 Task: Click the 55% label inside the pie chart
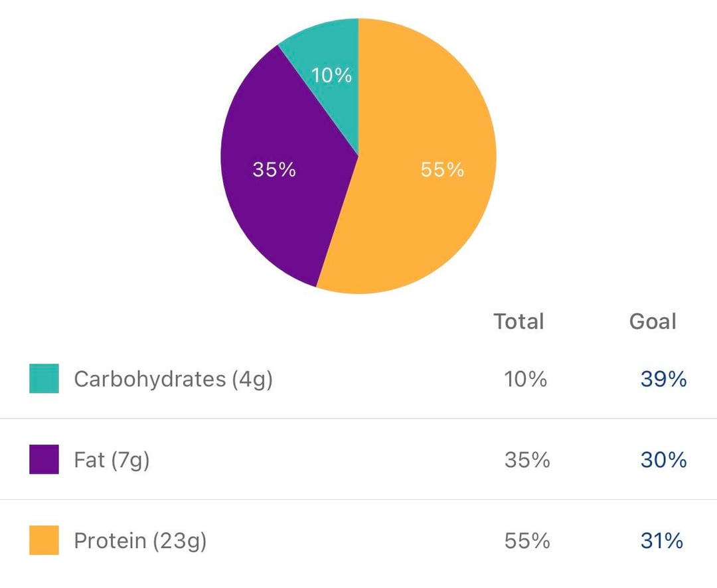point(442,170)
